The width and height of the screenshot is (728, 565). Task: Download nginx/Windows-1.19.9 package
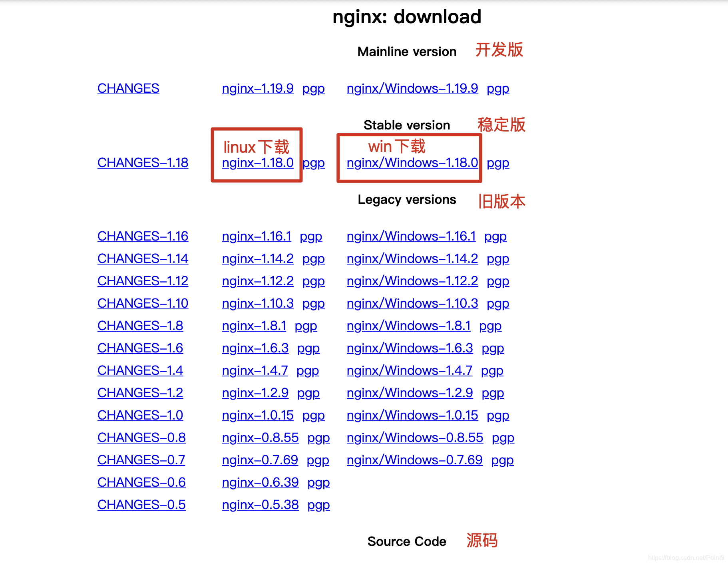point(412,88)
